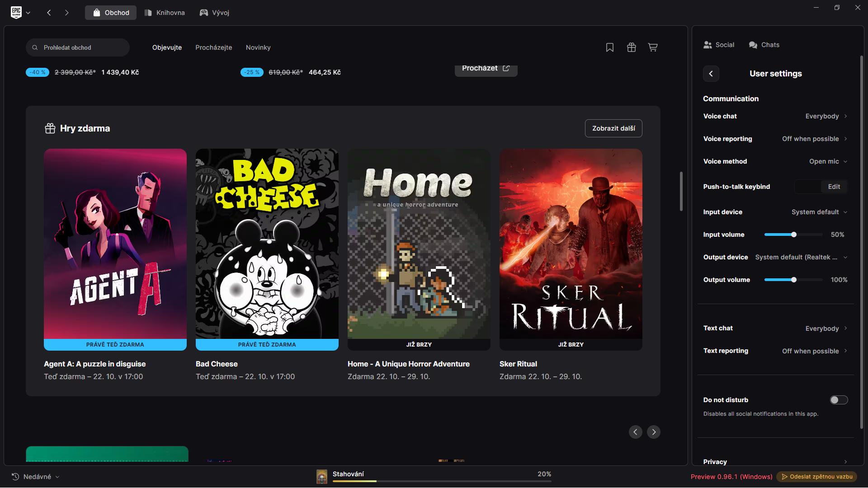Open the Epic Games logo menu
This screenshot has width=868, height=488.
[x=20, y=12]
